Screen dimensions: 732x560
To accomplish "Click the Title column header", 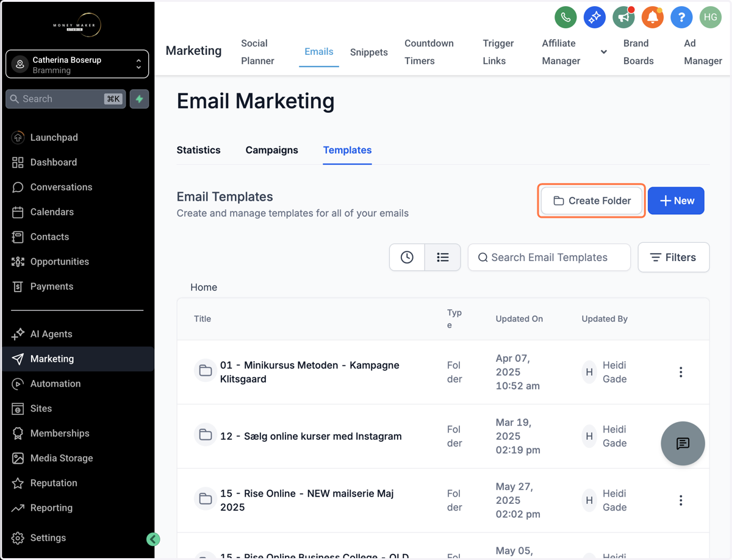I will 203,318.
